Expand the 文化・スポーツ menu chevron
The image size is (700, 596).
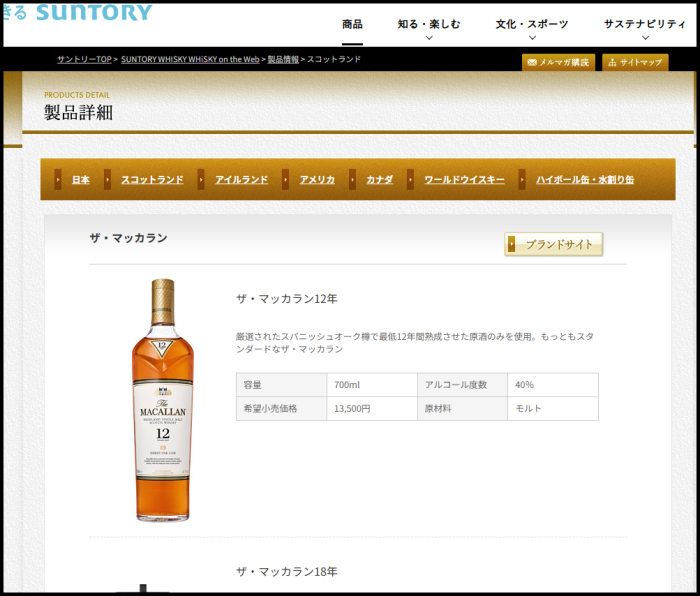click(532, 38)
